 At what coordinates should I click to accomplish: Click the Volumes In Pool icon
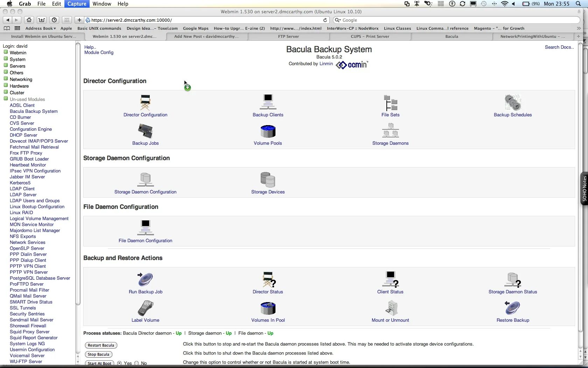268,308
